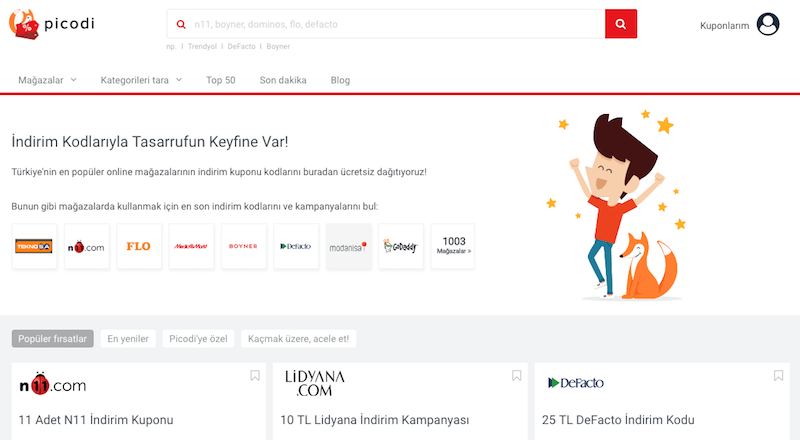Open the Teknosa store logo tile
800x440 pixels.
tap(34, 246)
